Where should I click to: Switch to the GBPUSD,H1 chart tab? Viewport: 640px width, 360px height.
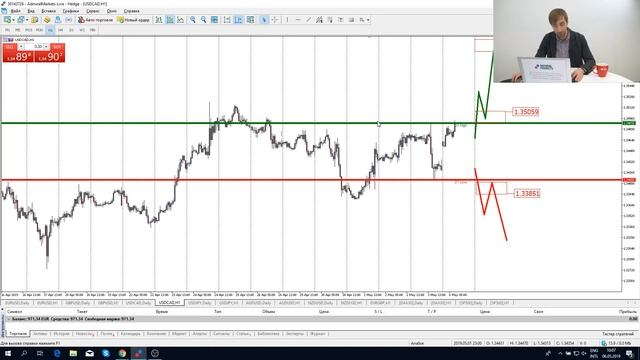108,303
